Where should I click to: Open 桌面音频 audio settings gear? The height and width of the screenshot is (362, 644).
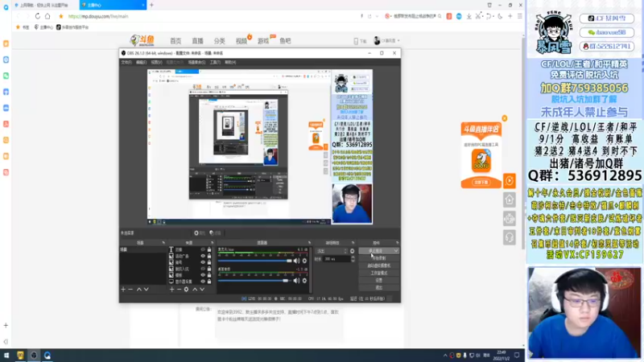[304, 281]
